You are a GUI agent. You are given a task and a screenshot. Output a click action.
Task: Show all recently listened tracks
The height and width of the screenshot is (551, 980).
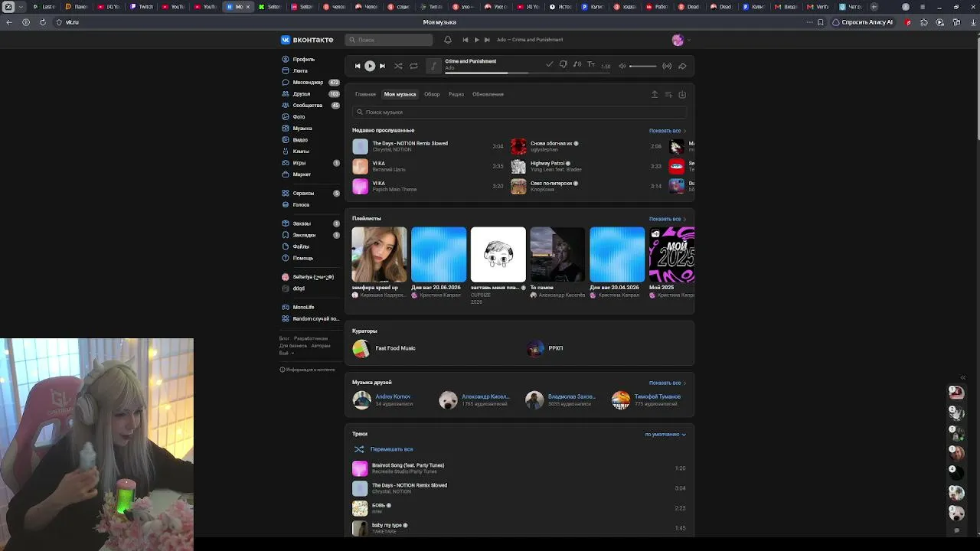tap(668, 131)
